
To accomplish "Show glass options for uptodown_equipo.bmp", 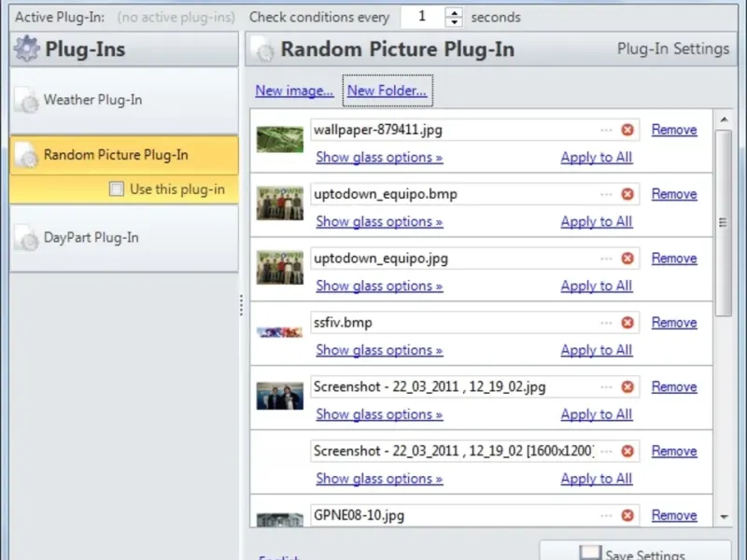I will tap(379, 221).
